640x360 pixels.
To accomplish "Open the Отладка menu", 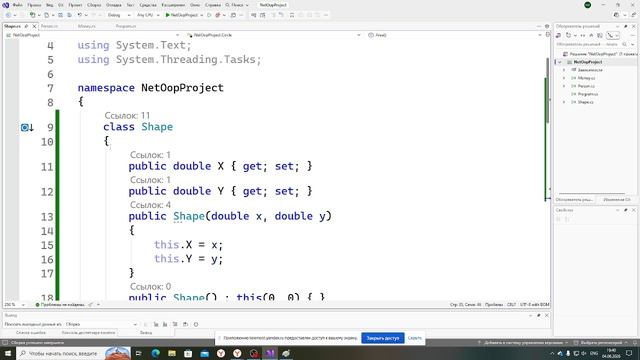I will pos(113,5).
